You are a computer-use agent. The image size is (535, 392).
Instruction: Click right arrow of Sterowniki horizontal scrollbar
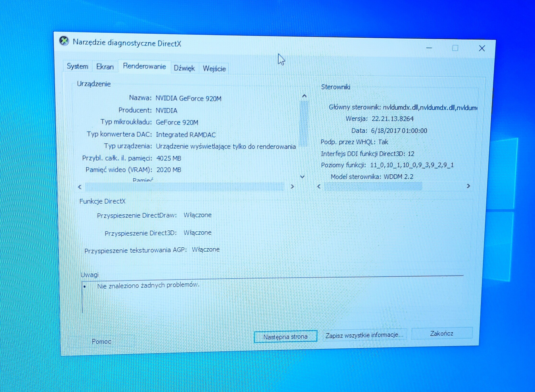pos(468,186)
